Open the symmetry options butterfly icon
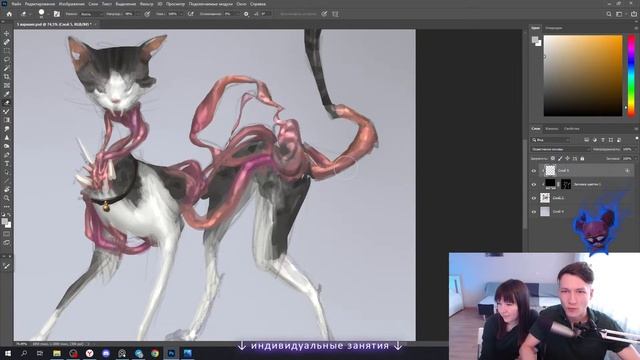This screenshot has width=640, height=360. tap(335, 14)
